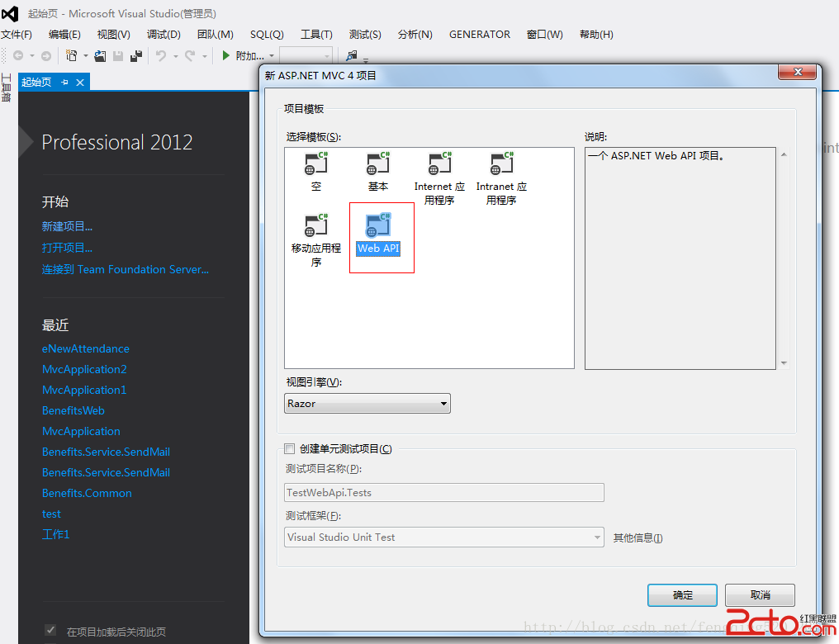Click the New Project toolbar icon

pos(72,55)
